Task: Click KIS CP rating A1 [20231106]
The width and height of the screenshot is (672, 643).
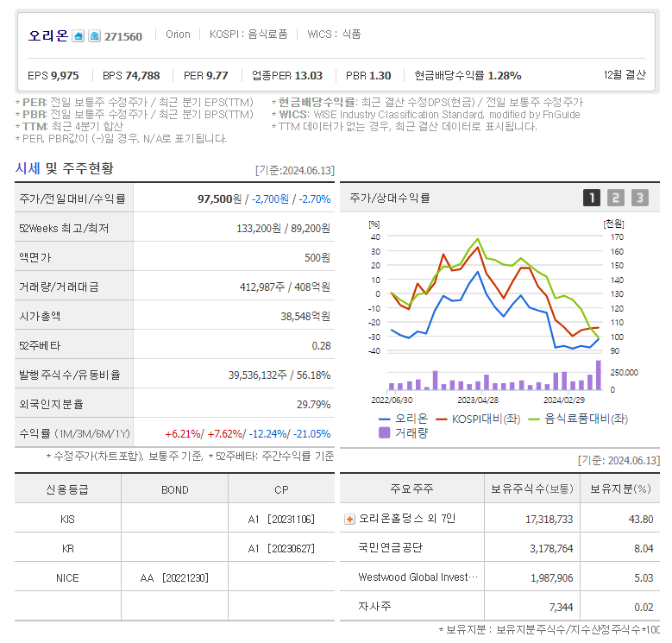Action: (281, 519)
